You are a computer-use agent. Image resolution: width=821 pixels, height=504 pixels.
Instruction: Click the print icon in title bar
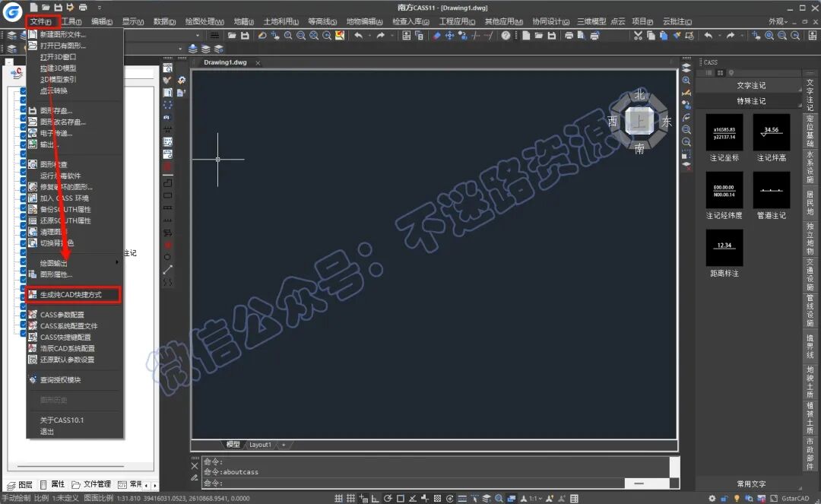pyautogui.click(x=83, y=8)
